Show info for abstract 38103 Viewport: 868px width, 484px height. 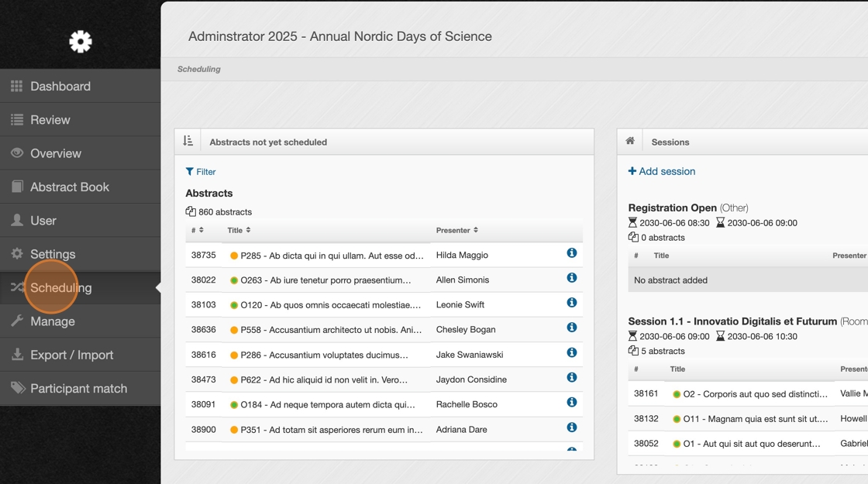tap(571, 303)
